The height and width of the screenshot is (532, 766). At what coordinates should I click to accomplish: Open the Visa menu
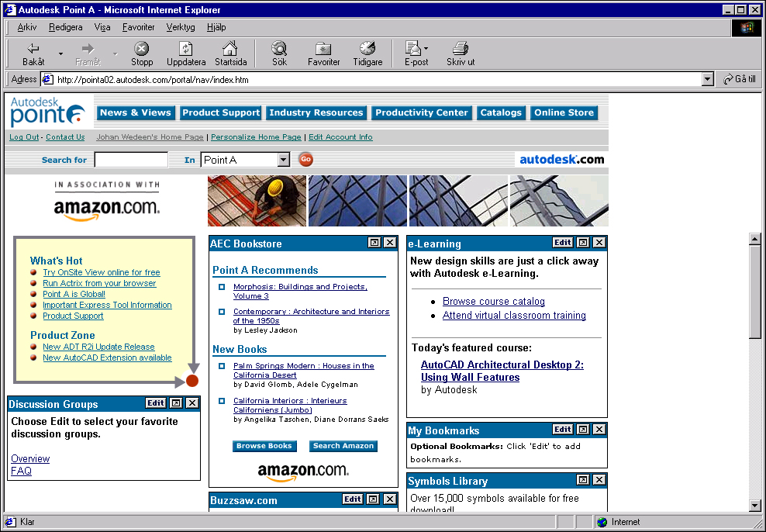102,27
